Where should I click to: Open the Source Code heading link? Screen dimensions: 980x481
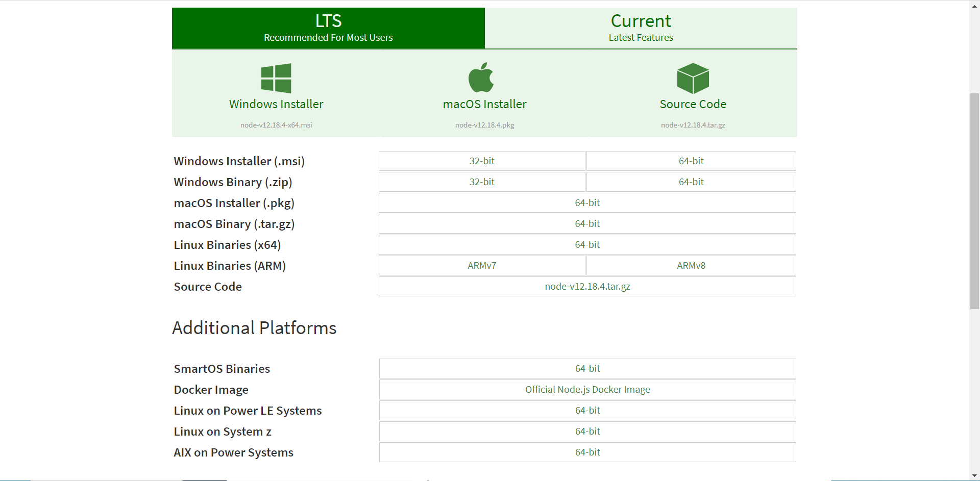point(693,104)
